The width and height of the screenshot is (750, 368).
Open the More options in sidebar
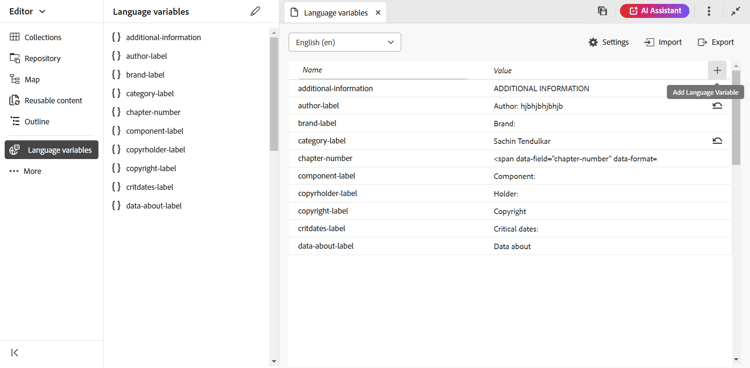26,171
